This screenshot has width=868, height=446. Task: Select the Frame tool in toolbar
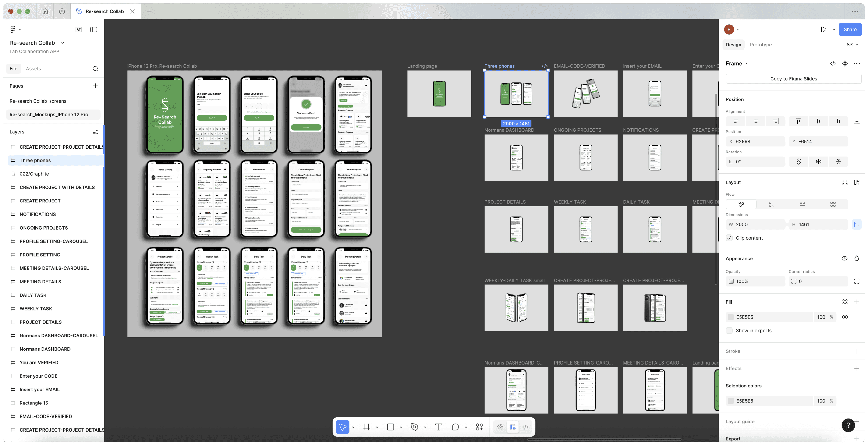tap(367, 427)
